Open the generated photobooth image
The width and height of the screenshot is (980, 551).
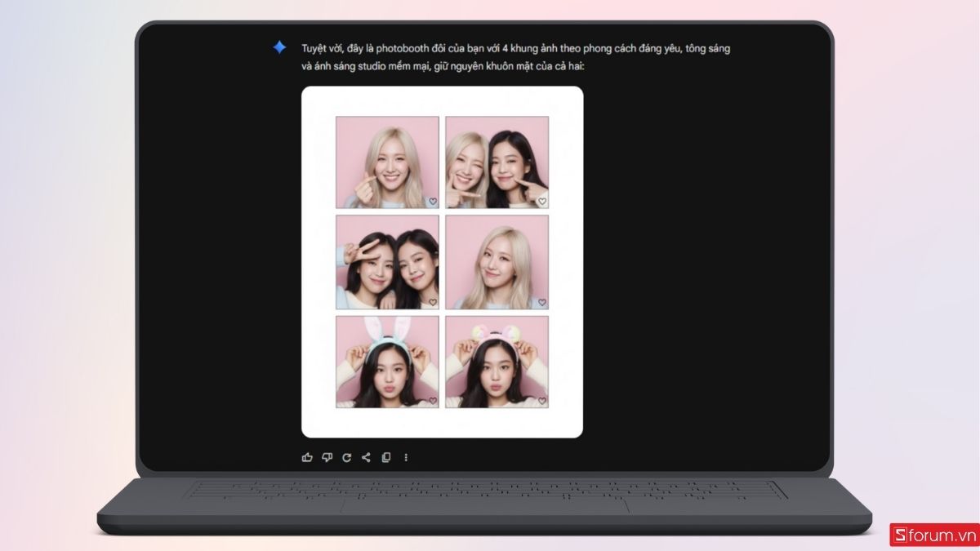point(442,262)
